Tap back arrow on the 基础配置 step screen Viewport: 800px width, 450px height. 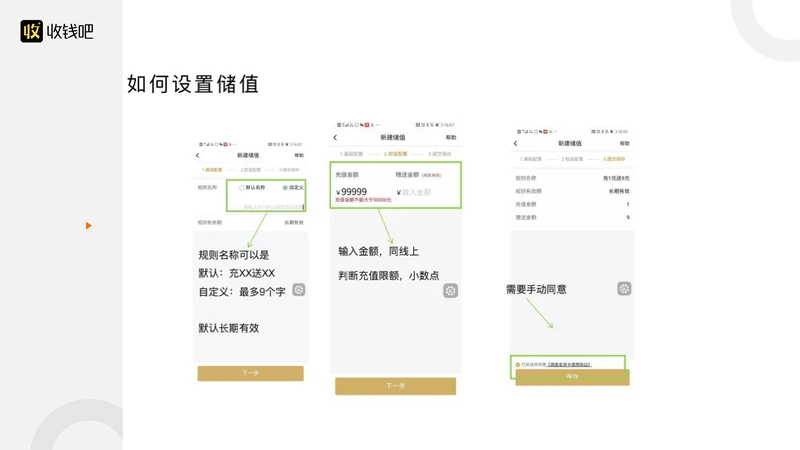tap(198, 155)
